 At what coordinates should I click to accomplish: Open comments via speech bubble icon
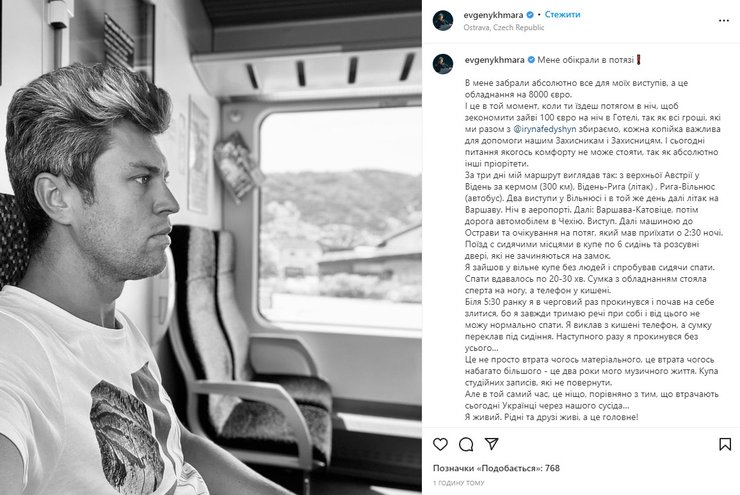pyautogui.click(x=466, y=444)
